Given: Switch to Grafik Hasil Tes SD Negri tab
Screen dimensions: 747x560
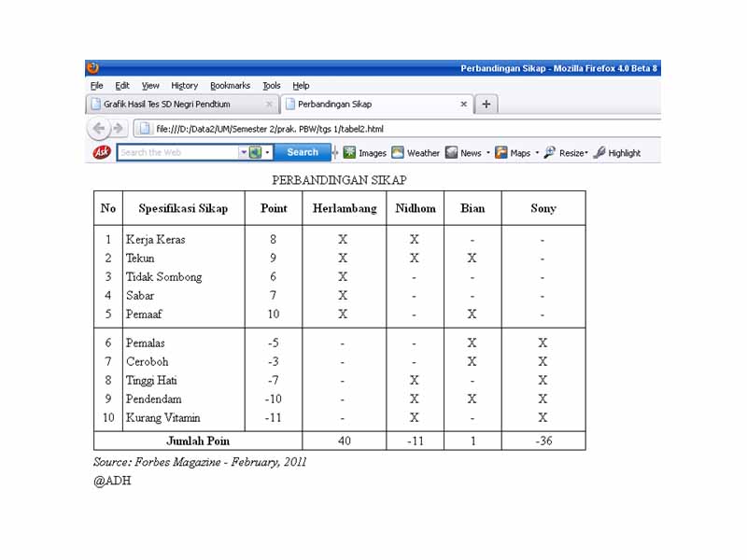Looking at the screenshot, I should tap(182, 104).
